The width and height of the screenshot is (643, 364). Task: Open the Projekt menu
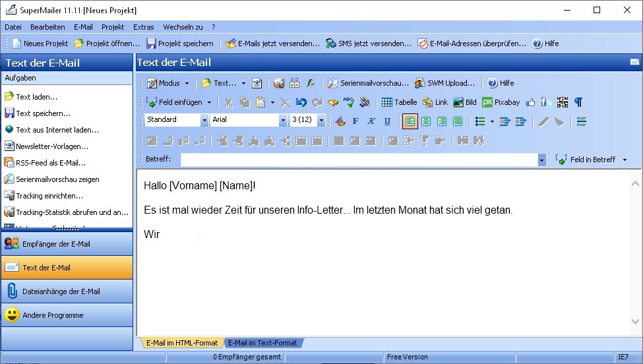[x=113, y=27]
